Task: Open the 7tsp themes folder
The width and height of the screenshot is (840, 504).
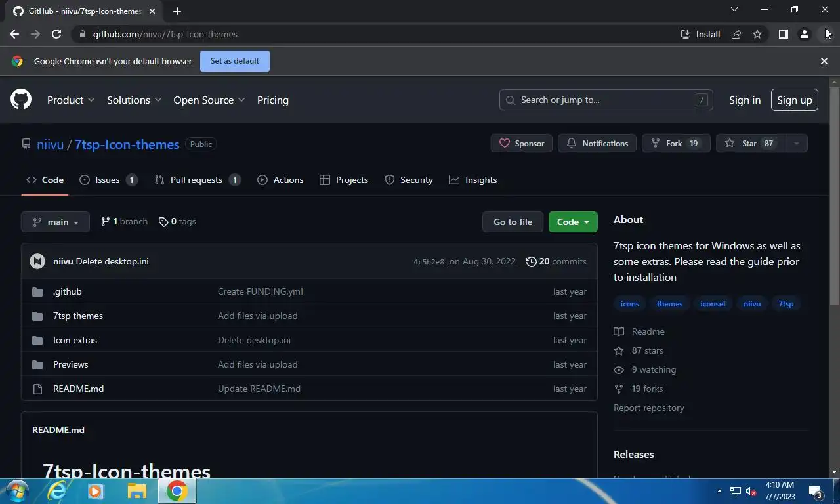Action: 78,316
